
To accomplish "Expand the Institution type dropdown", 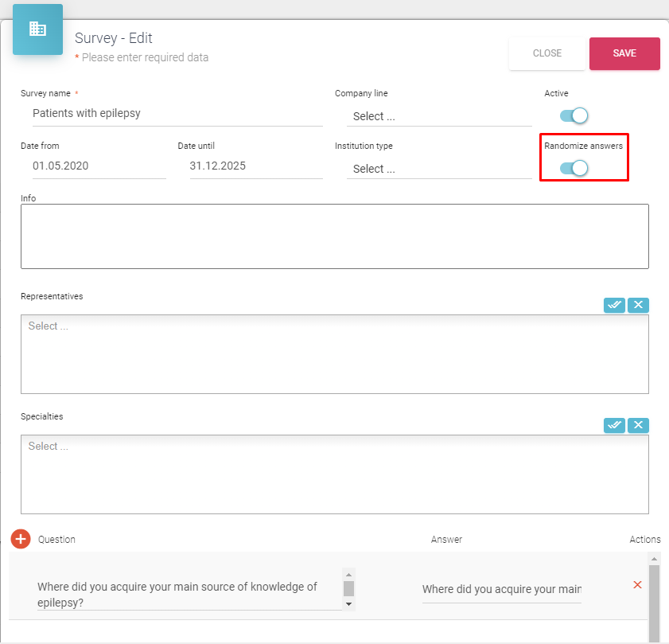I will pyautogui.click(x=438, y=169).
